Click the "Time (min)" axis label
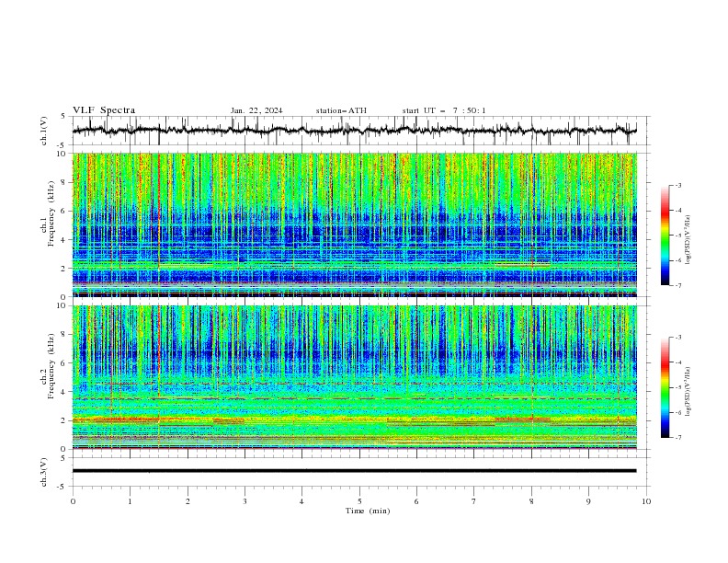This screenshot has width=728, height=563. (368, 511)
